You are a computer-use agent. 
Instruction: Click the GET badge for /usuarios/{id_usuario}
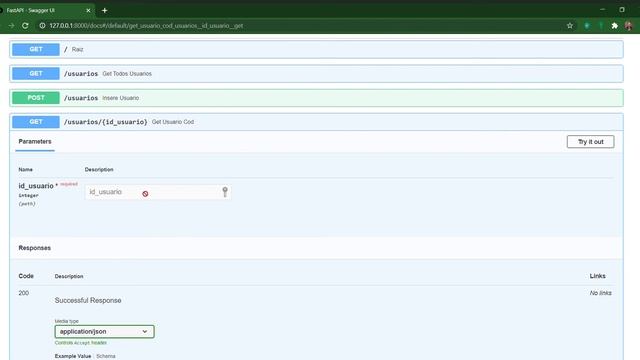click(36, 122)
